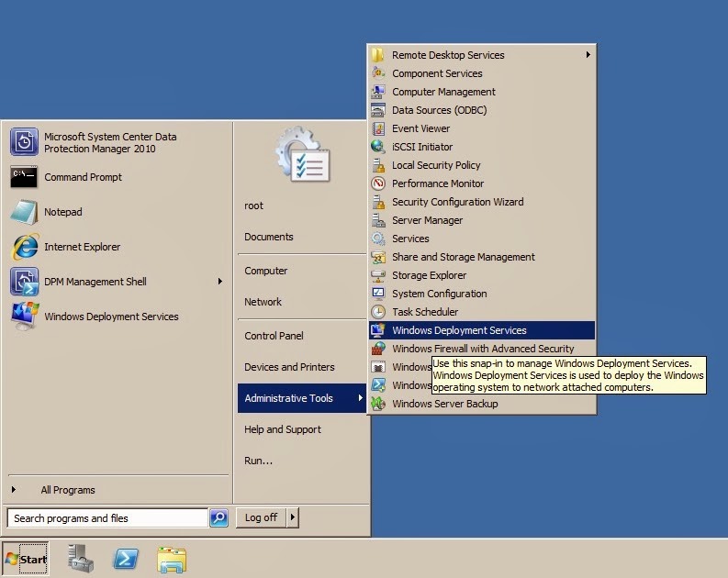The height and width of the screenshot is (578, 728).
Task: Click the pinned Windows Deployment Services icon
Action: [x=25, y=316]
